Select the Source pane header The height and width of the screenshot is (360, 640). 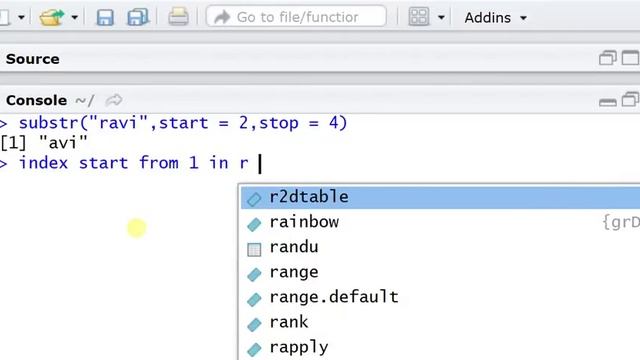pos(33,59)
